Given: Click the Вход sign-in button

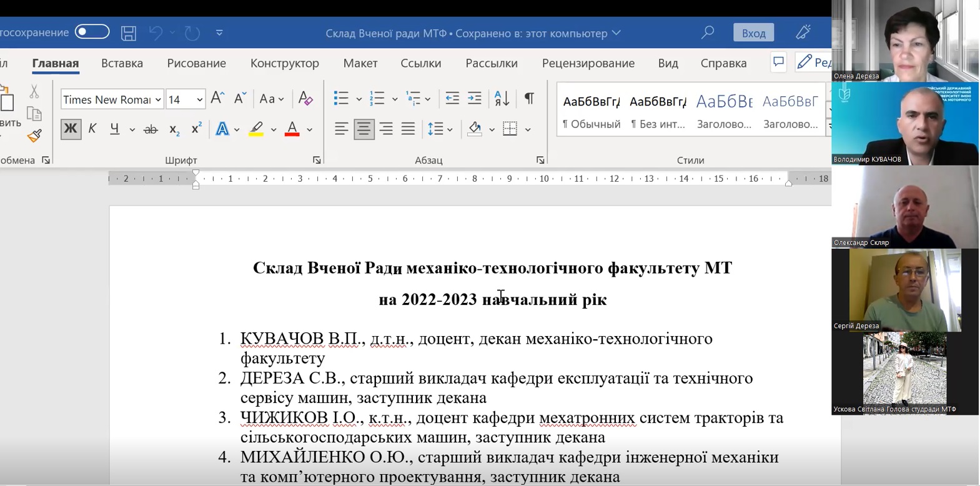Looking at the screenshot, I should point(753,33).
